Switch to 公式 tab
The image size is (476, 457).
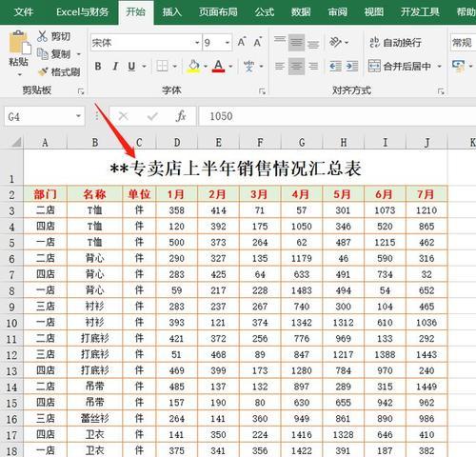pos(265,12)
